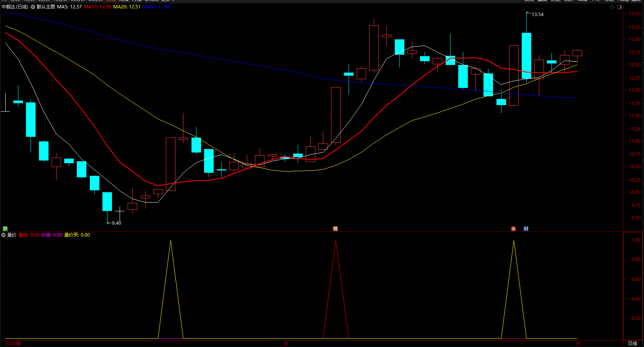This screenshot has height=347, width=644.
Task: Click the magenta 抄底: 0.00 label
Action: [x=52, y=235]
